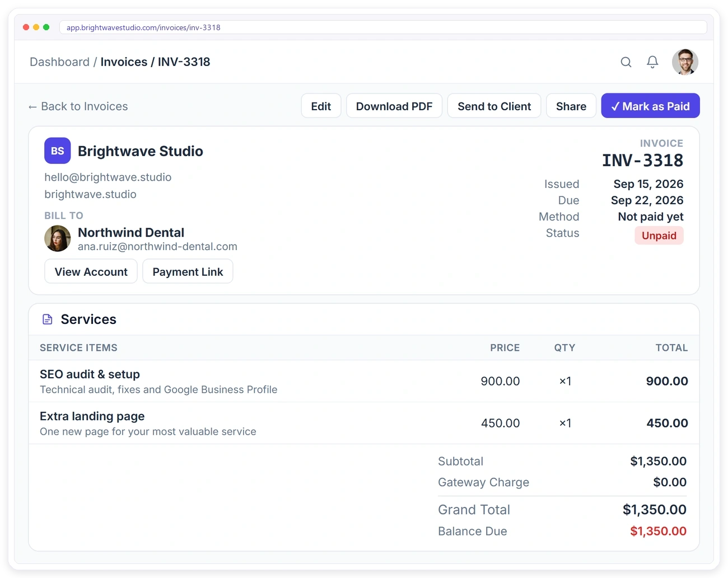
Task: Click the red Balance Due amount
Action: click(659, 531)
